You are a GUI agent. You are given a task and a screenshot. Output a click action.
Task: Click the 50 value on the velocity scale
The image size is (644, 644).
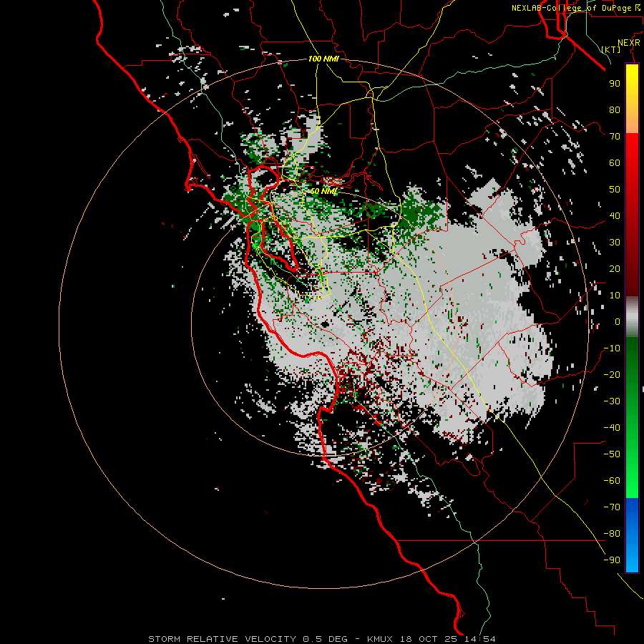click(615, 190)
